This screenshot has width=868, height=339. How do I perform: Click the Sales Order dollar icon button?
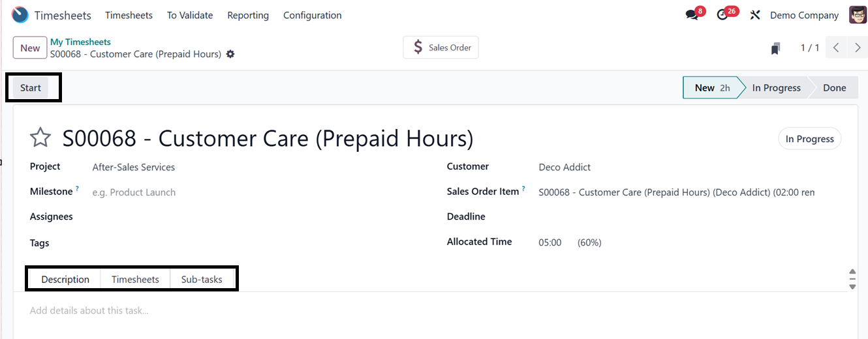point(441,48)
